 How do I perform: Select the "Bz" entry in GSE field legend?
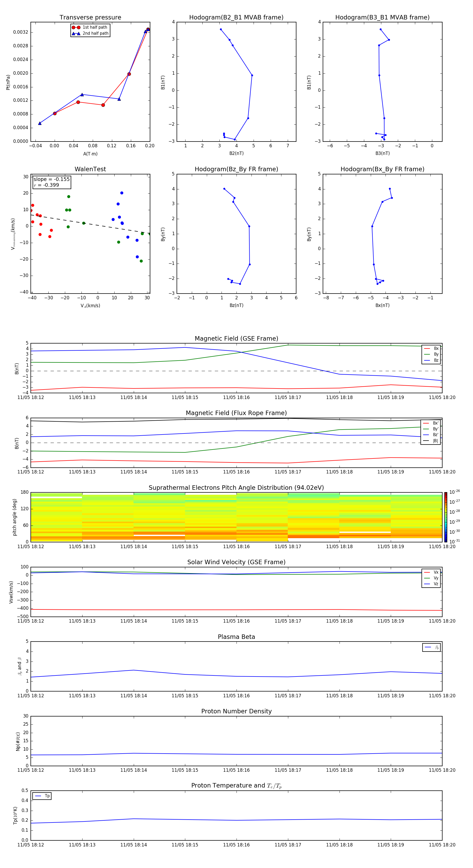point(431,360)
